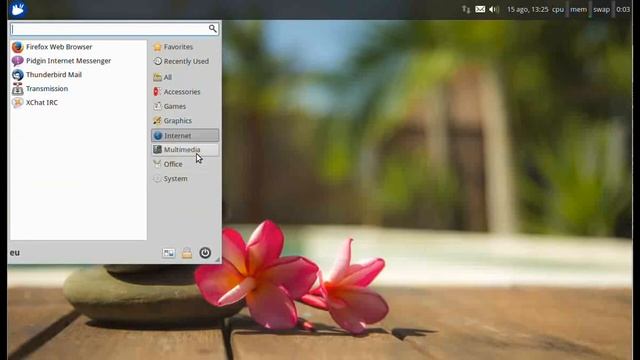The width and height of the screenshot is (640, 360).
Task: Click the cpu monitor in panel
Action: point(559,9)
